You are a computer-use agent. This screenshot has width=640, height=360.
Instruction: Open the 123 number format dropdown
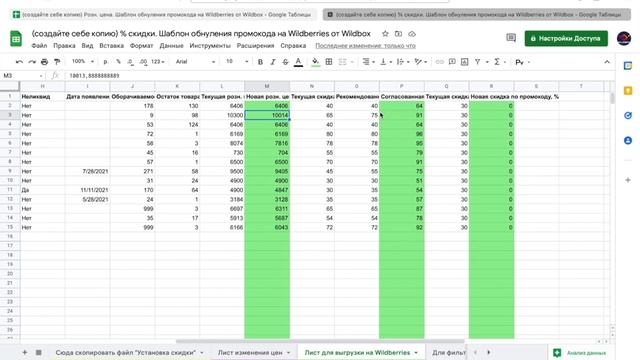click(158, 62)
